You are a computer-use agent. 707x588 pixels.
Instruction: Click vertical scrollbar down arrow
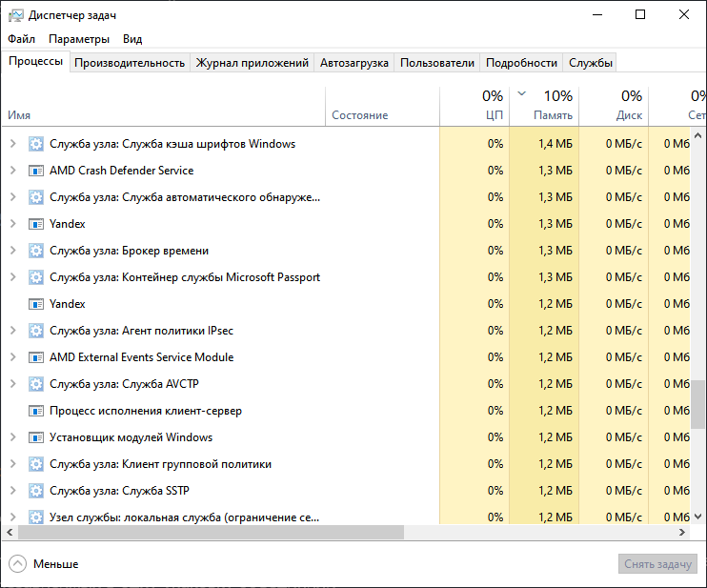coord(698,517)
